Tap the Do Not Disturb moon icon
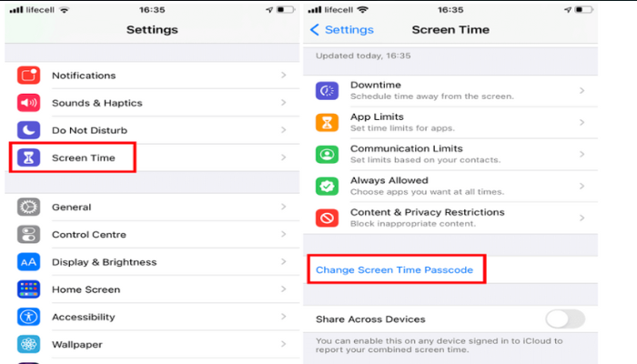 click(x=28, y=130)
